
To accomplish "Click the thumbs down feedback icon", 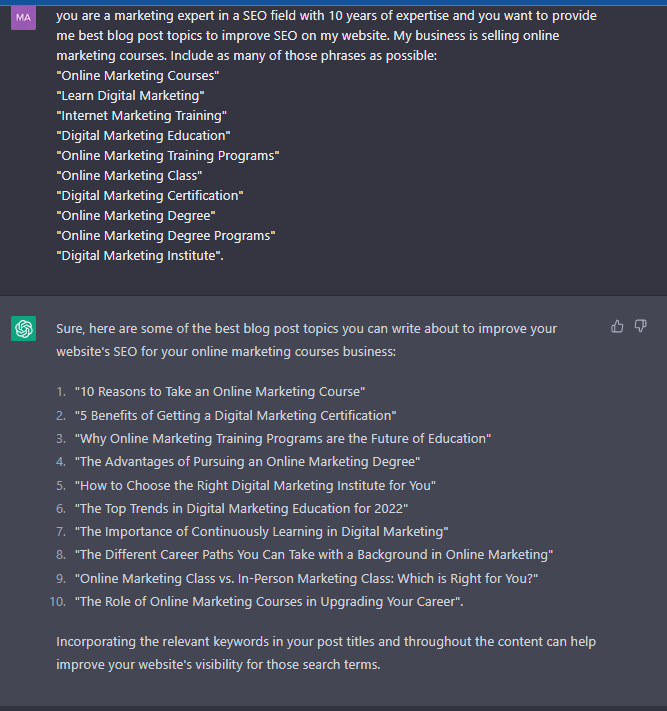I will 641,326.
